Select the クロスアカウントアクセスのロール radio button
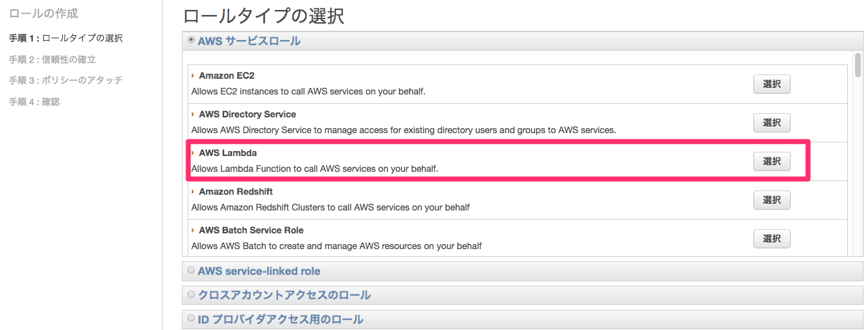The width and height of the screenshot is (868, 330). click(191, 294)
